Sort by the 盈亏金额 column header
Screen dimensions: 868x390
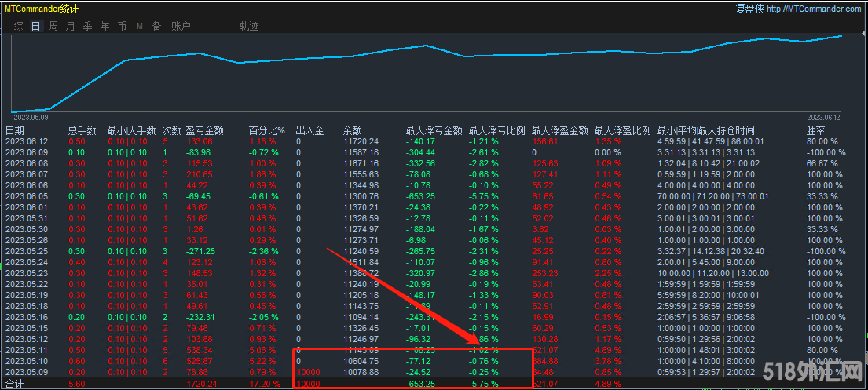[x=205, y=130]
